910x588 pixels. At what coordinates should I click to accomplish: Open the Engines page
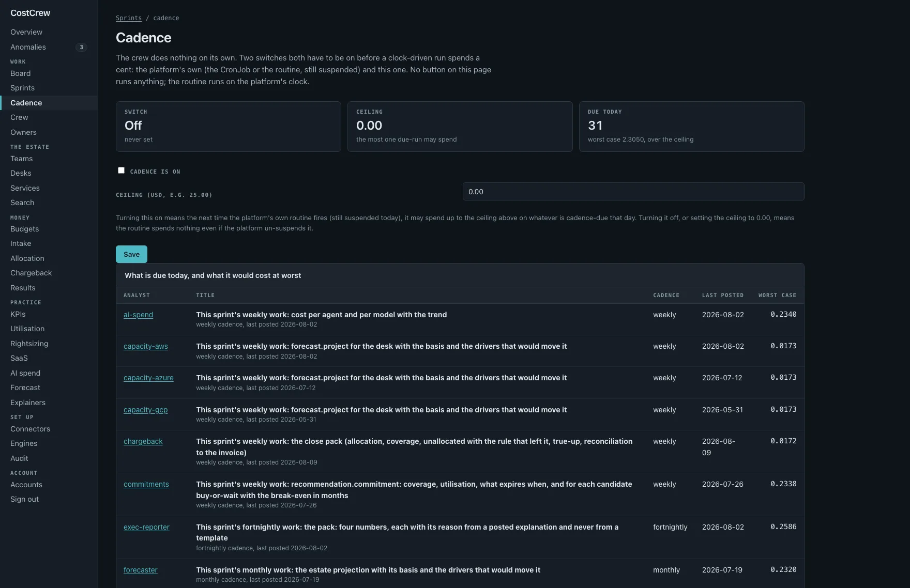pyautogui.click(x=49, y=443)
